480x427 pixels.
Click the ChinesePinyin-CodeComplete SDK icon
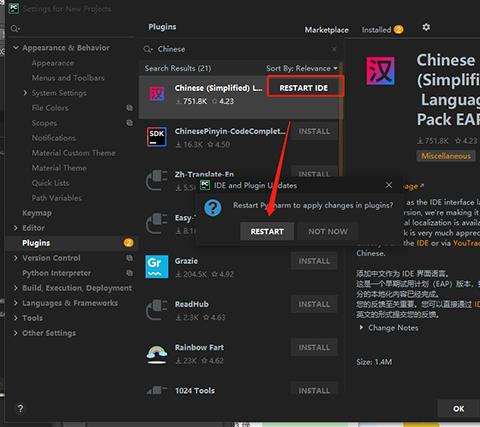pos(157,137)
